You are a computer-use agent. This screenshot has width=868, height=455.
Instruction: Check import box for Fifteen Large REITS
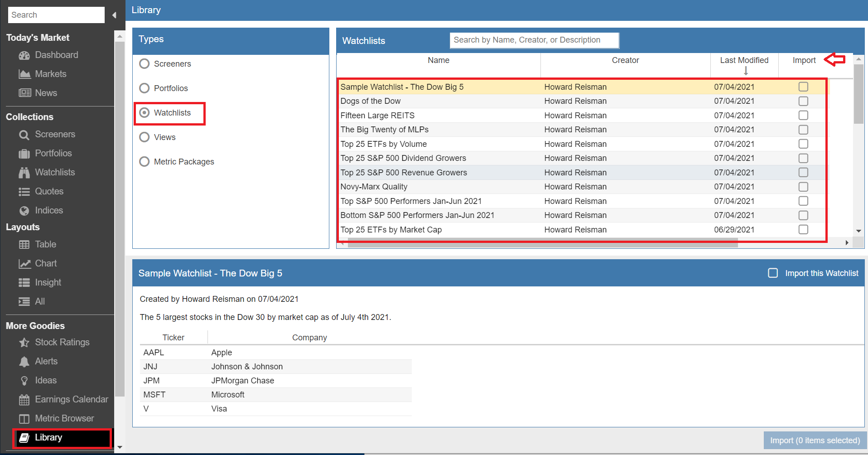click(x=803, y=115)
